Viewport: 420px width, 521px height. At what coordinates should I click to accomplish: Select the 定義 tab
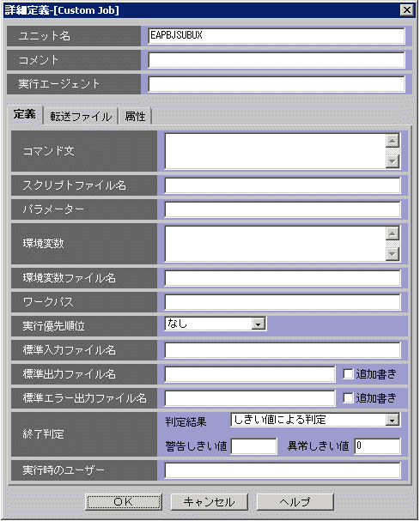[25, 115]
